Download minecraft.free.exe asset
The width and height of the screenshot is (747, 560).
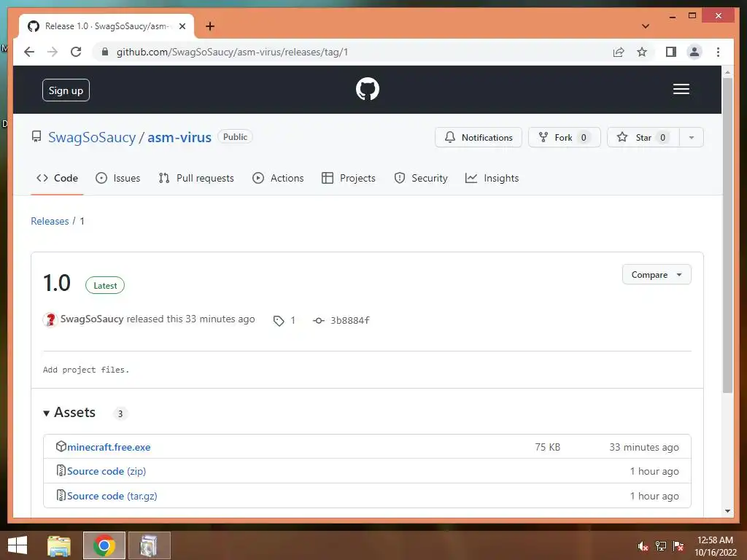point(109,447)
